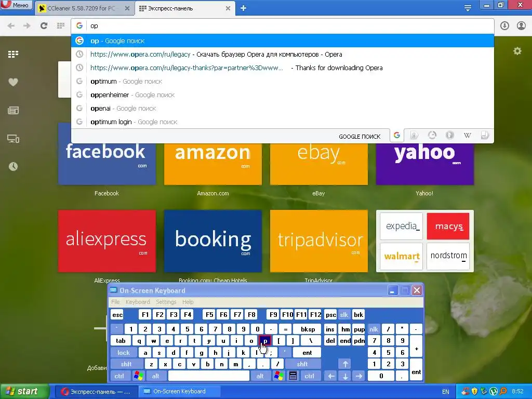532x399 pixels.
Task: Open the expedia tile in the folder
Action: coord(402,227)
